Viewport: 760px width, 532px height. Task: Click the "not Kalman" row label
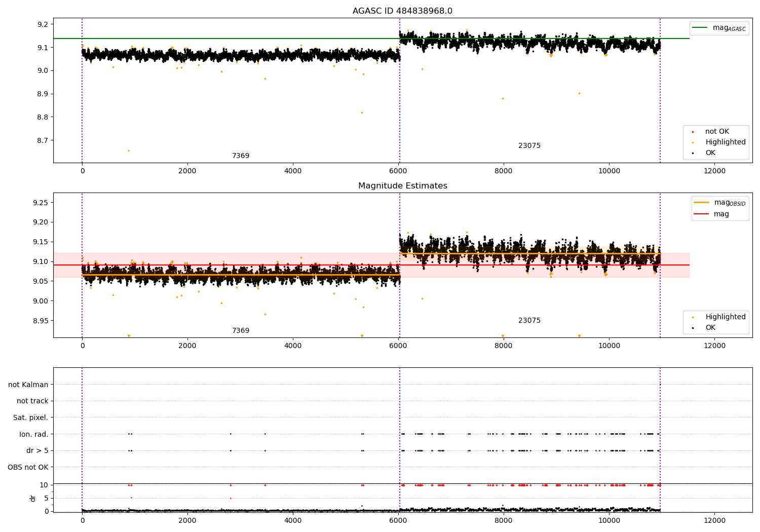coord(28,385)
